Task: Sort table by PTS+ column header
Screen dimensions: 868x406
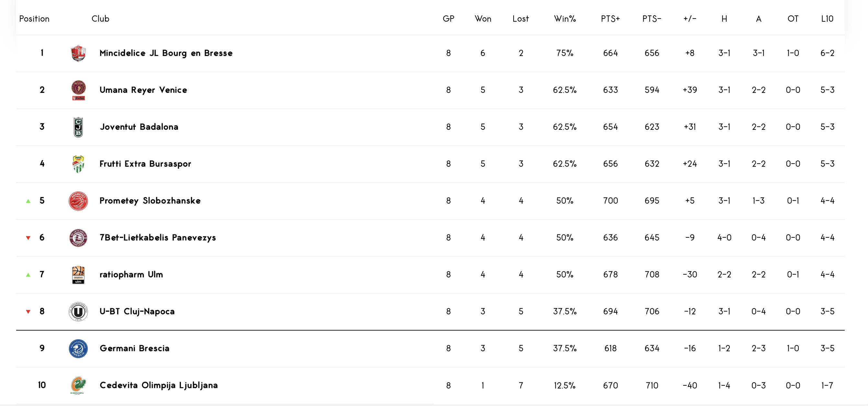Action: (610, 19)
